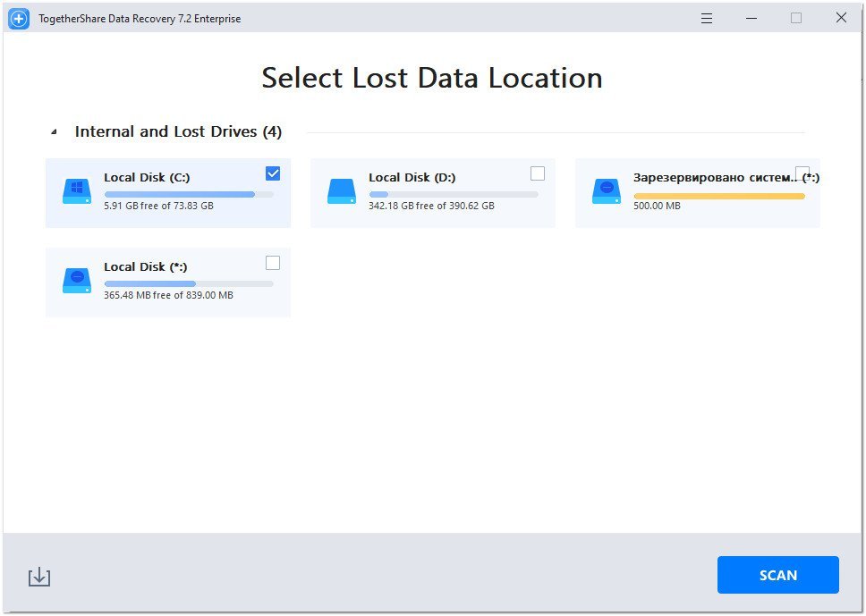This screenshot has height=616, width=866.
Task: Close the TogetherShare Data Recovery window
Action: 841,18
